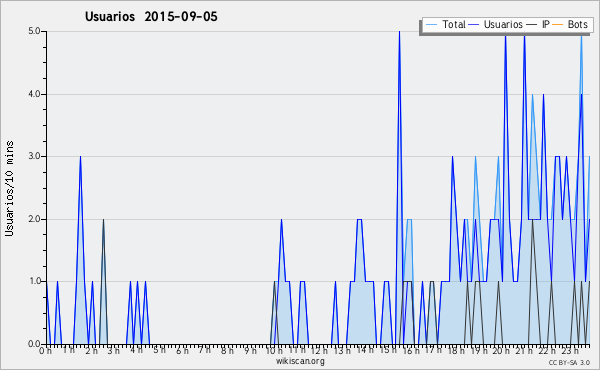Click the x-axis label '23 h'
600x370 pixels.
[x=570, y=351]
